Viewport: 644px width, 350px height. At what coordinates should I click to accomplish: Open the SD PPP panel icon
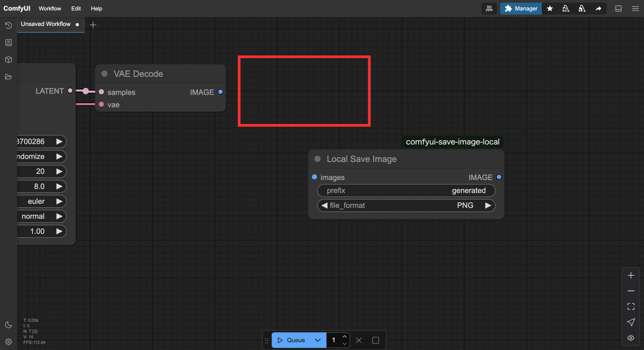[489, 9]
